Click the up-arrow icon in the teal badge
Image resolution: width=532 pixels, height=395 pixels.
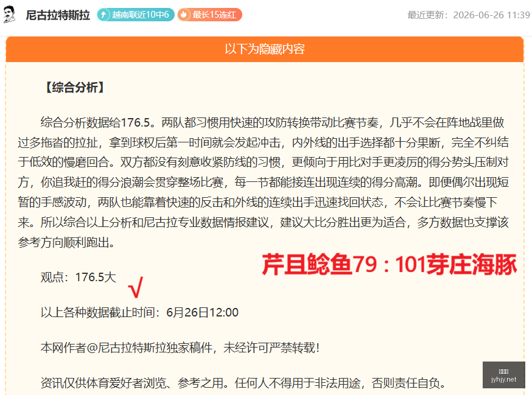(104, 15)
